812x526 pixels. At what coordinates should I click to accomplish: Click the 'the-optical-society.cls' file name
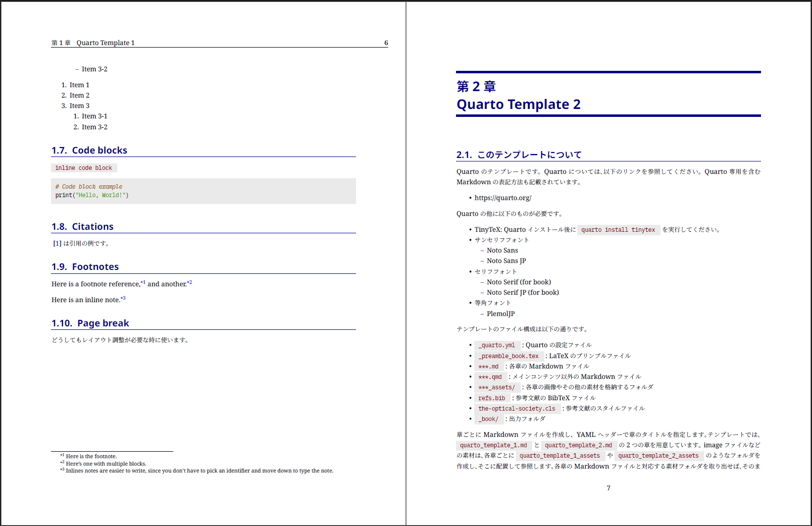pyautogui.click(x=517, y=409)
